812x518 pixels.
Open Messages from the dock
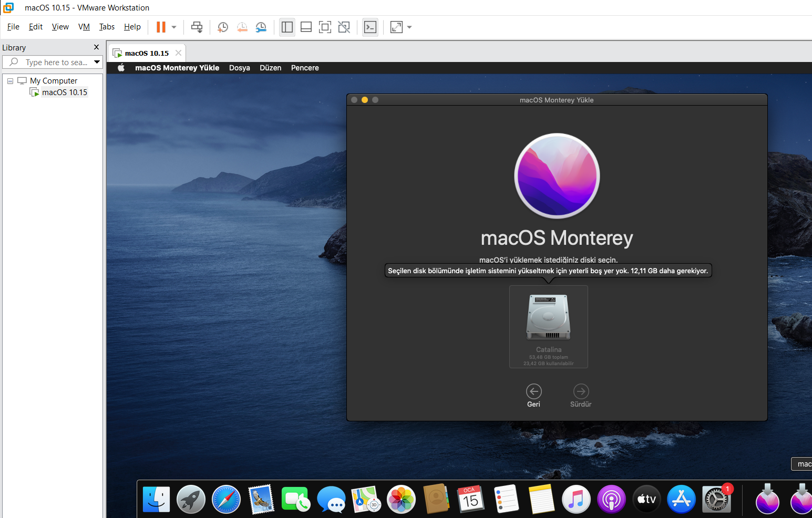[331, 499]
